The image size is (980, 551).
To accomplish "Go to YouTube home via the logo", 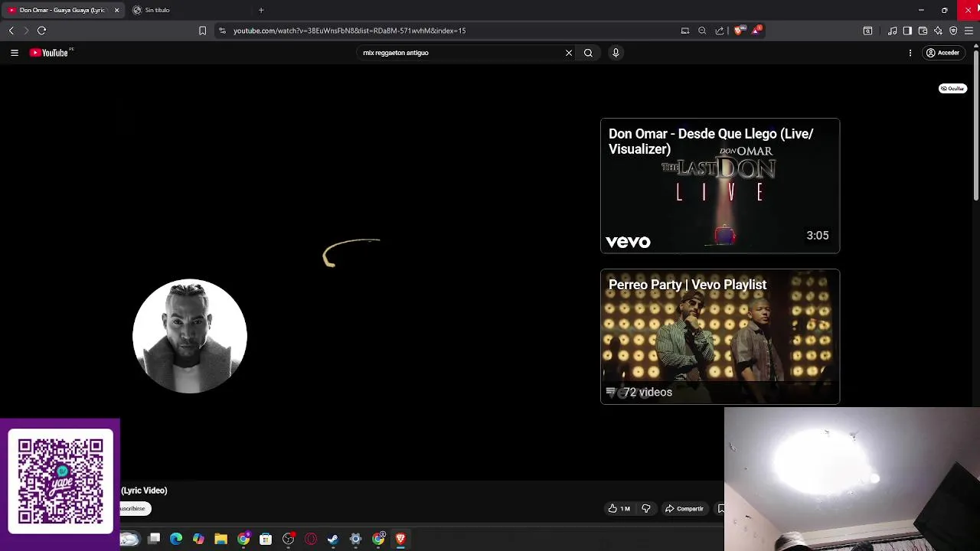I will (x=51, y=53).
